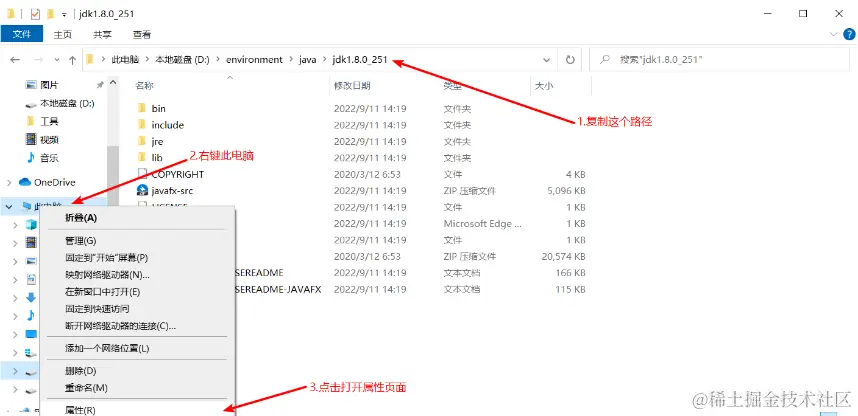Click the jre folder icon
858x416 pixels.
142,141
